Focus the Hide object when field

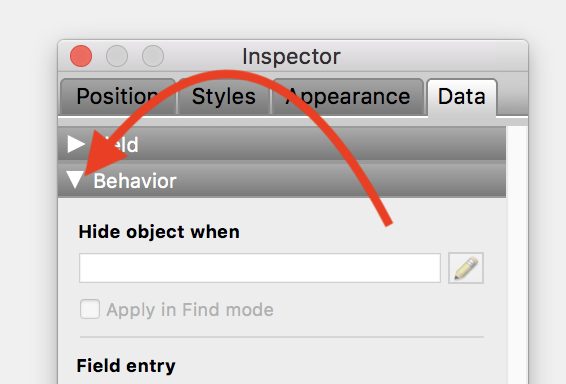point(260,268)
